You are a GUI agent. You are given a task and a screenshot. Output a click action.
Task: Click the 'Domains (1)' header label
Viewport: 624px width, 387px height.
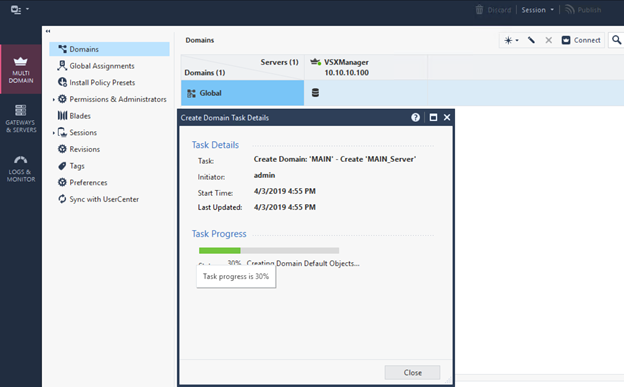click(x=205, y=72)
